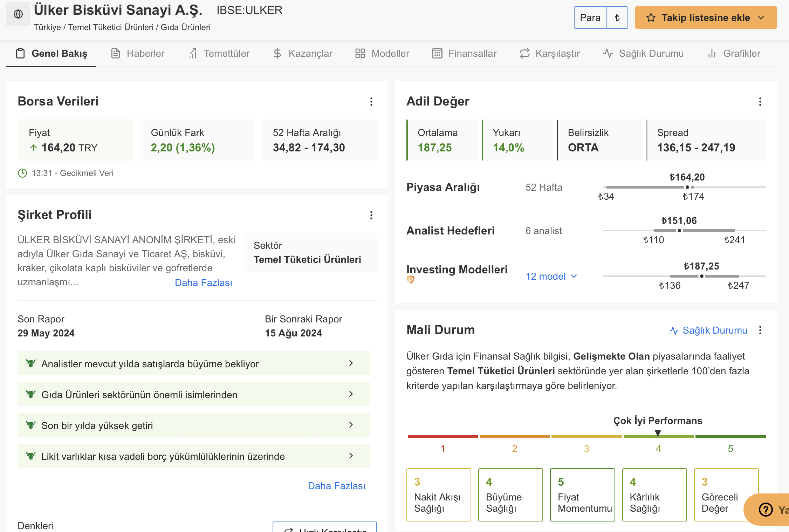Click the Grafikler bar chart icon
The width and height of the screenshot is (789, 532).
click(x=712, y=53)
